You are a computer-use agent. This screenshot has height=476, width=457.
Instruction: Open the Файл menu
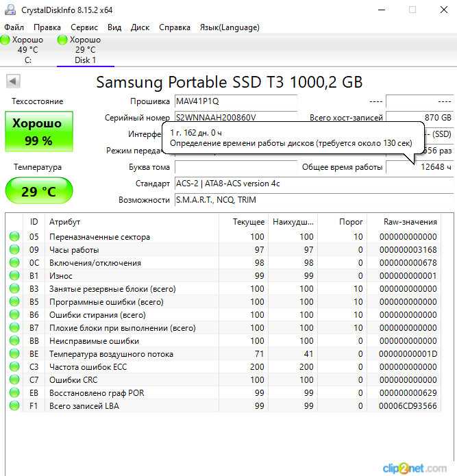tap(14, 27)
